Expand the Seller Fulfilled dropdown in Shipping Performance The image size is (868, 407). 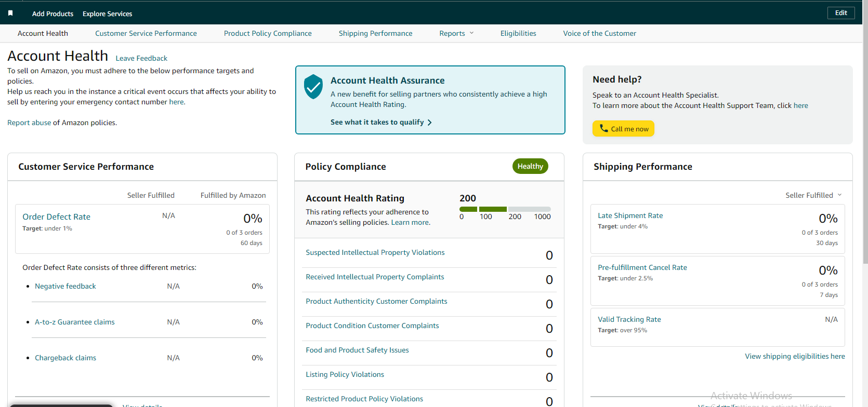click(x=813, y=195)
